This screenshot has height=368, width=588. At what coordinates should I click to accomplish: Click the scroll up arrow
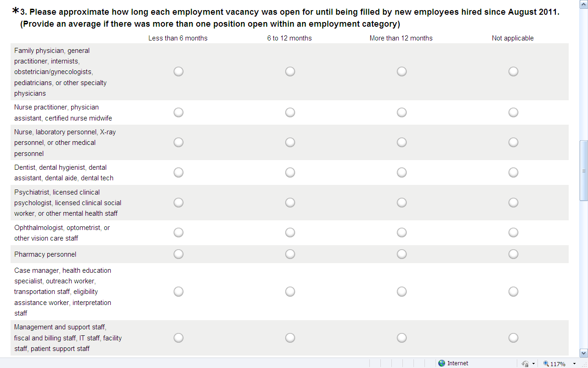coord(584,4)
